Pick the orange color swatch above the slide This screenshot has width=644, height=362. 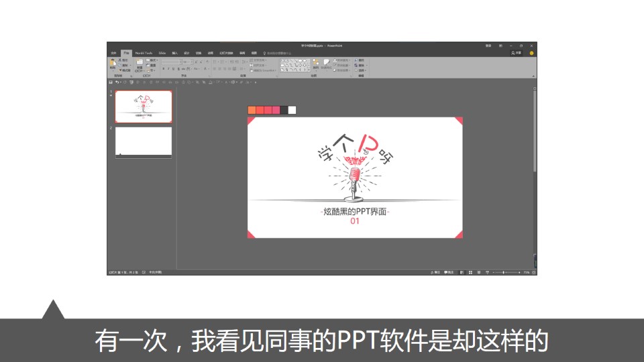click(x=252, y=110)
